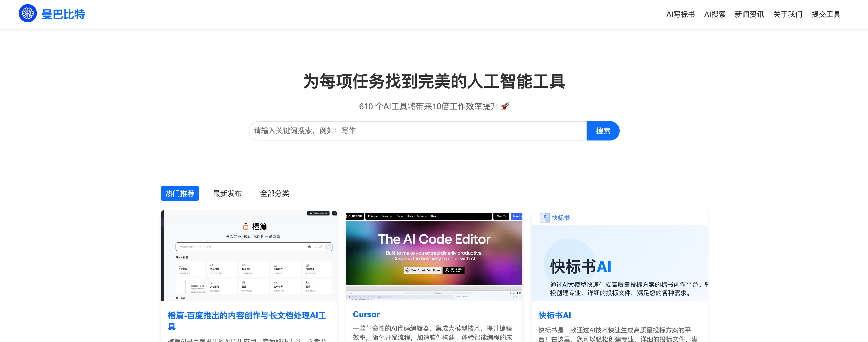Click the rocket emoji in the subtitle
868x342 pixels.
(x=505, y=106)
